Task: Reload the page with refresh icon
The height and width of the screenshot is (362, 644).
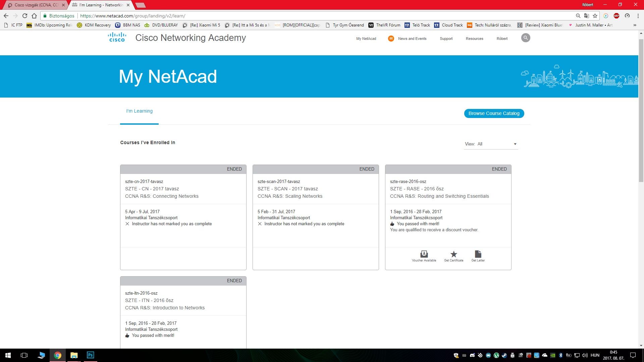Action: tap(25, 16)
